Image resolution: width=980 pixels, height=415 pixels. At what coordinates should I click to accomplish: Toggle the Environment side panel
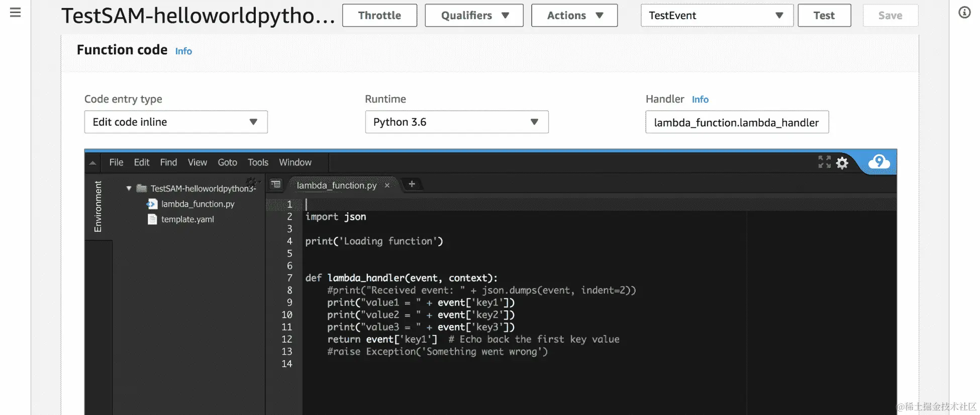98,206
